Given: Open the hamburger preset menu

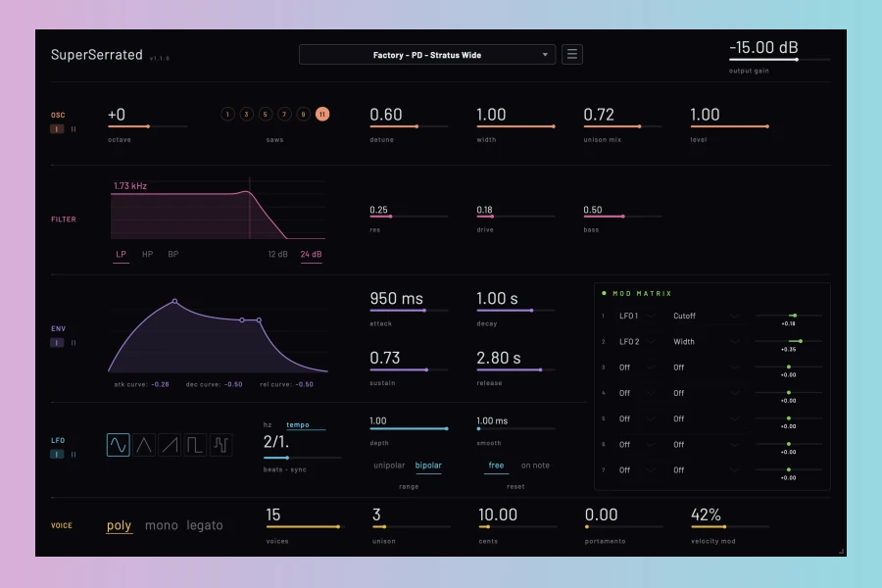Looking at the screenshot, I should pos(572,55).
